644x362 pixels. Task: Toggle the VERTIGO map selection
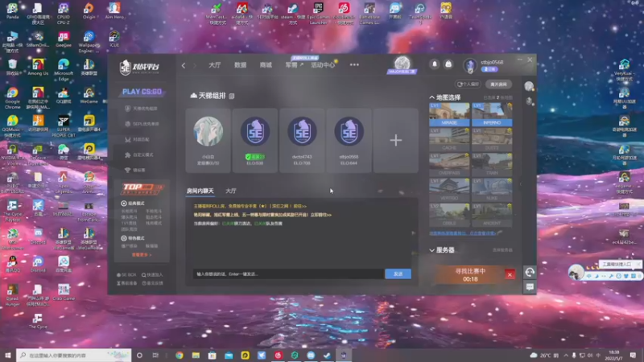[x=449, y=190]
